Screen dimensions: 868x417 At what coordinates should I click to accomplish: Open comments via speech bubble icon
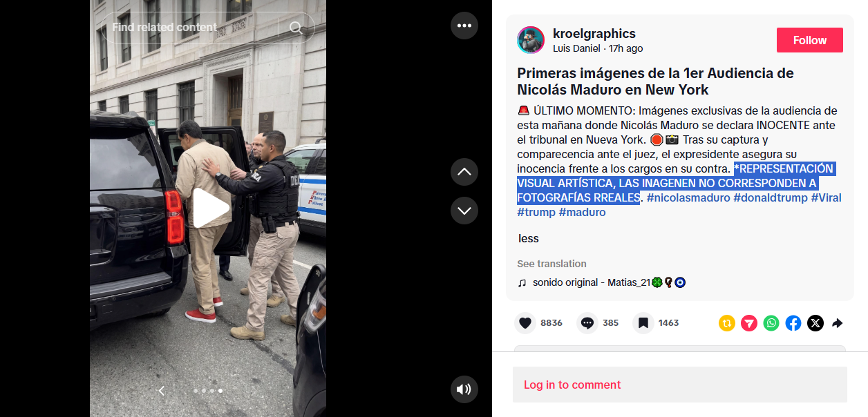[x=587, y=323]
